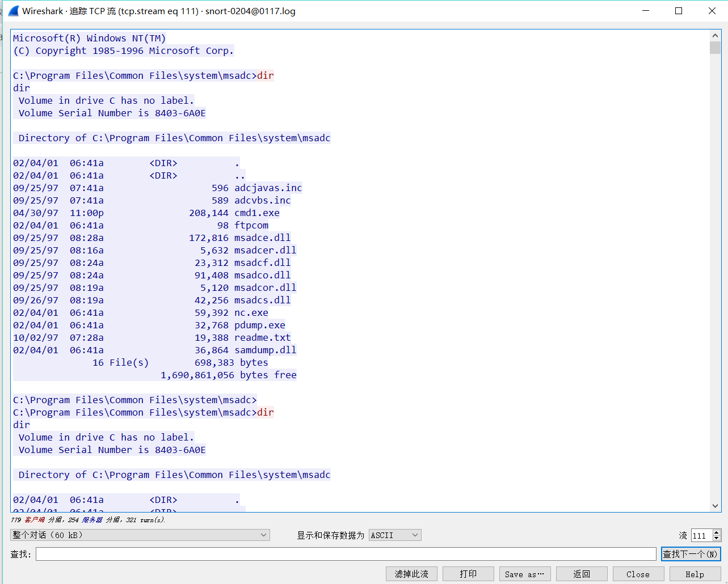Click the Help button

pos(695,574)
